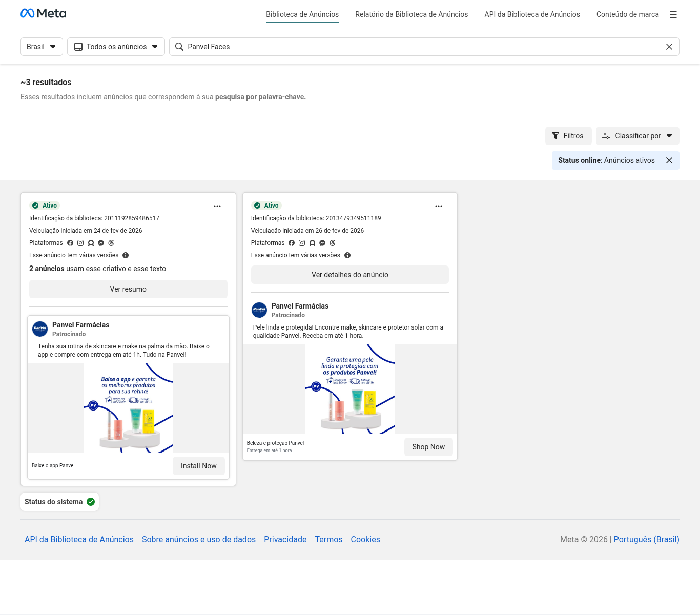Image resolution: width=700 pixels, height=615 pixels.
Task: Clear the Panvel Faces search text
Action: (x=669, y=47)
